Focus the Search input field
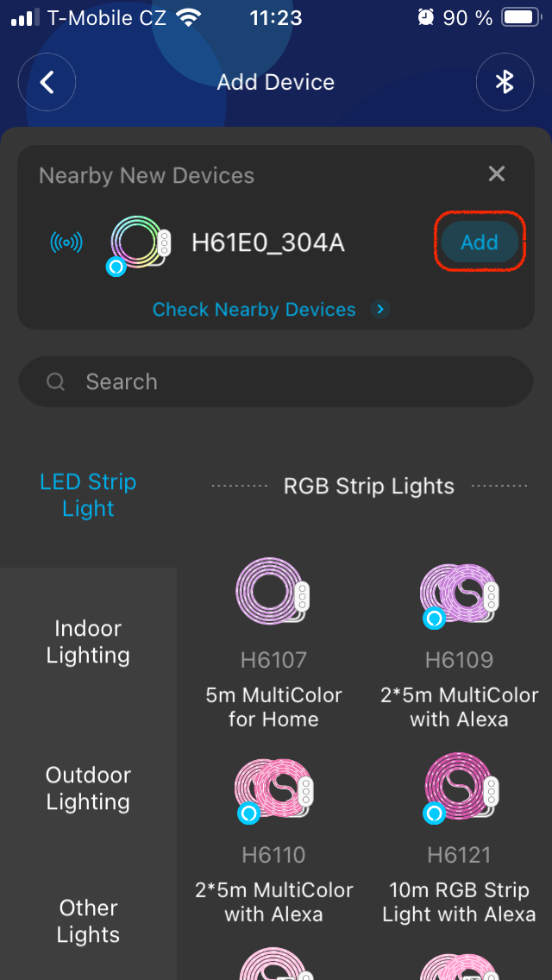This screenshot has width=552, height=980. pyautogui.click(x=293, y=381)
